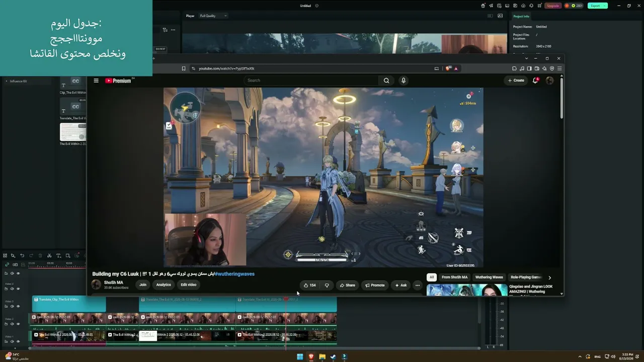Bookmark the page in the browser address bar
The image size is (644, 362).
coord(184,68)
